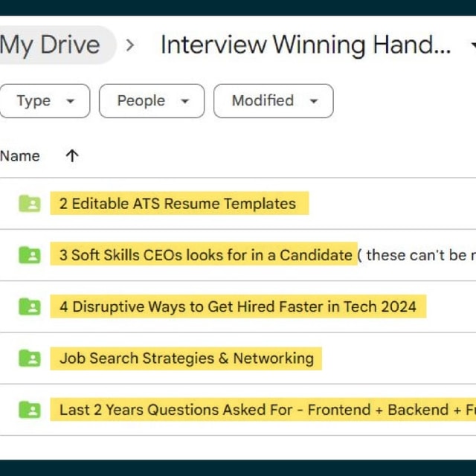Click shared folder icon for ATS Resume Templates
The width and height of the screenshot is (476, 476).
tap(29, 204)
